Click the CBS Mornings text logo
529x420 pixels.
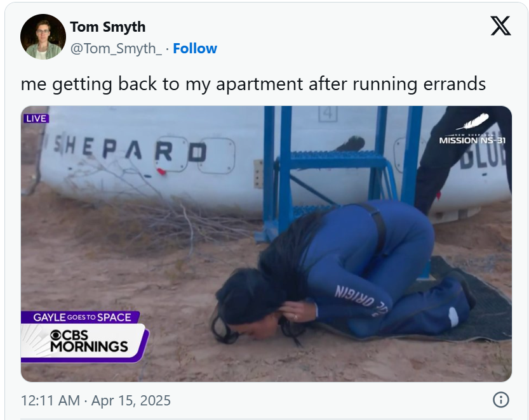(x=89, y=341)
